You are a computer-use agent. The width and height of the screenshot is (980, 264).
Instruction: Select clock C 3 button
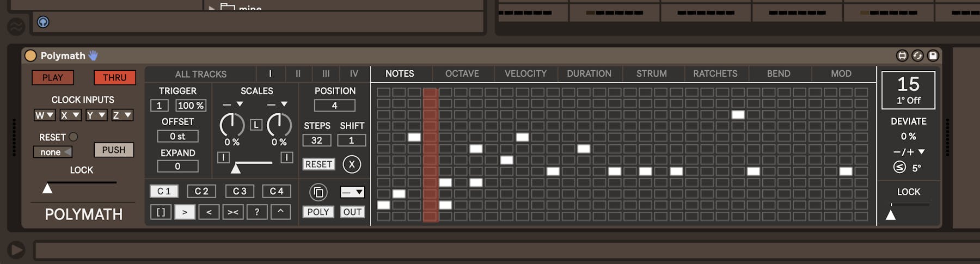pos(240,191)
